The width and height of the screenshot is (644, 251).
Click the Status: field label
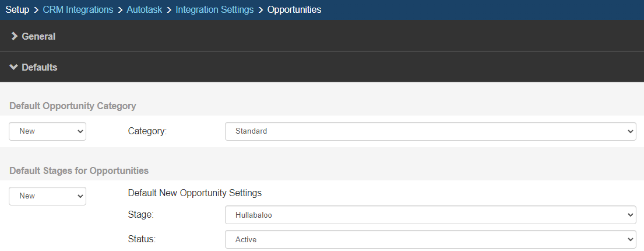point(141,239)
